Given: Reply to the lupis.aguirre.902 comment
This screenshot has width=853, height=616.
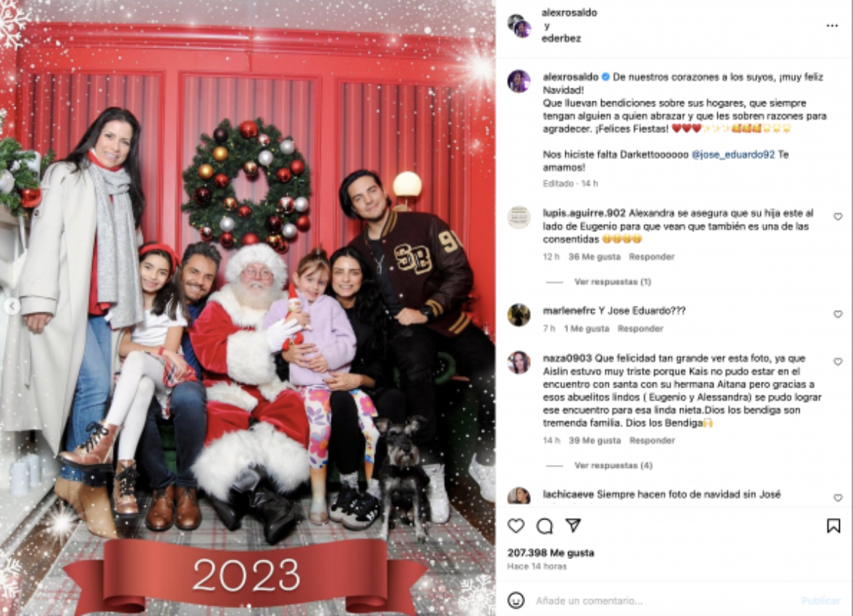Looking at the screenshot, I should tap(651, 257).
